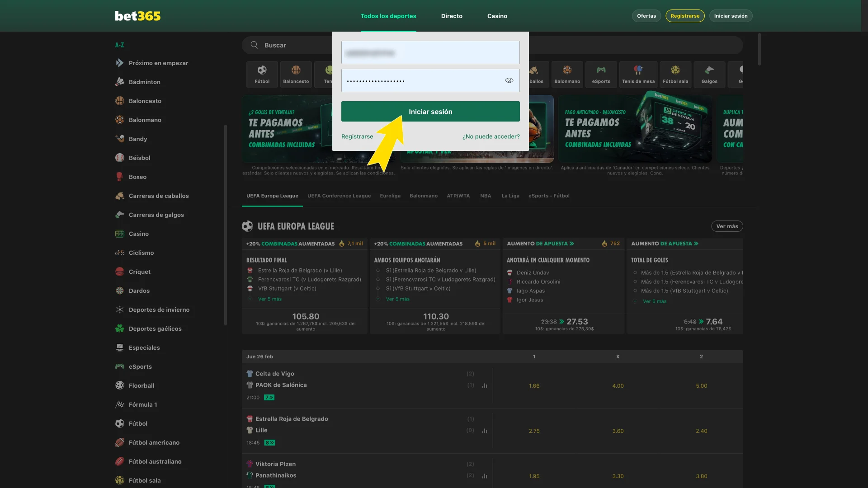The image size is (868, 488).
Task: Toggle password visibility with the eye icon
Action: click(509, 80)
